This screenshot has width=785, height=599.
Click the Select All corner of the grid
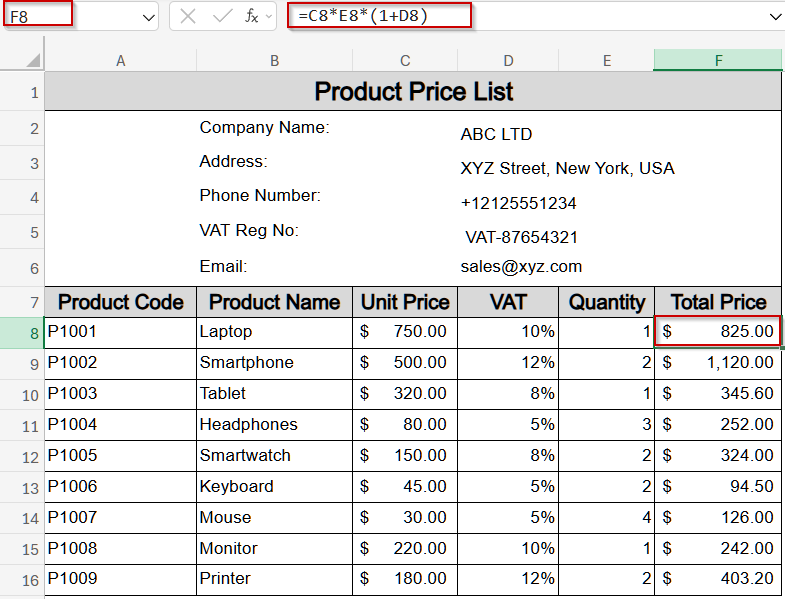click(21, 60)
